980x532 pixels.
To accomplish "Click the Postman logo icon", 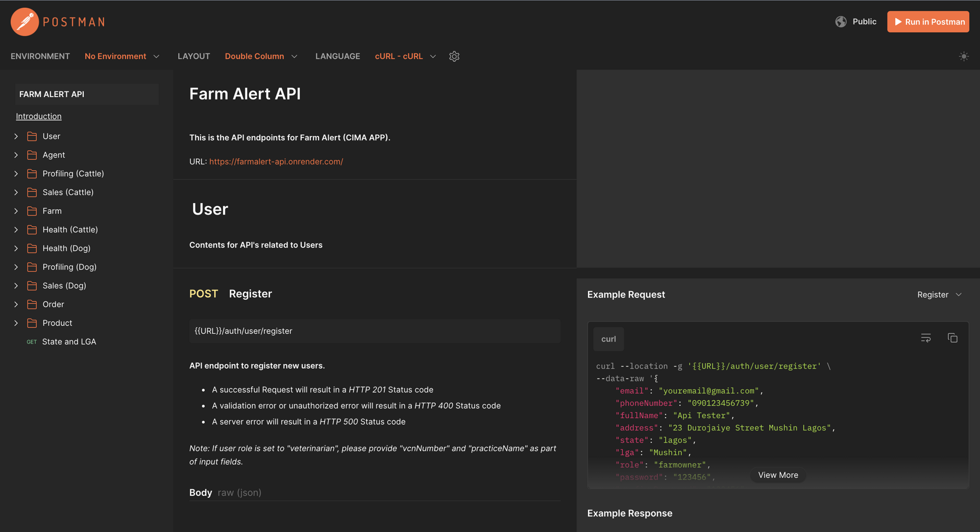I will click(24, 21).
